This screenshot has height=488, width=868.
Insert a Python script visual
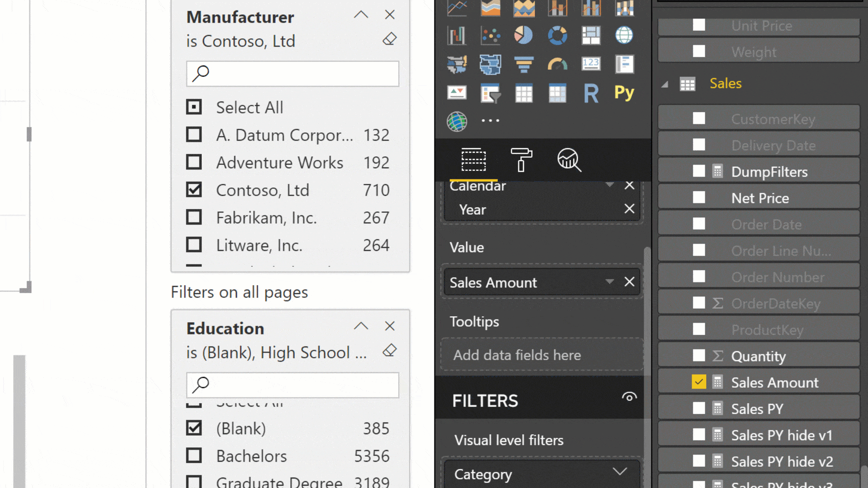[624, 93]
